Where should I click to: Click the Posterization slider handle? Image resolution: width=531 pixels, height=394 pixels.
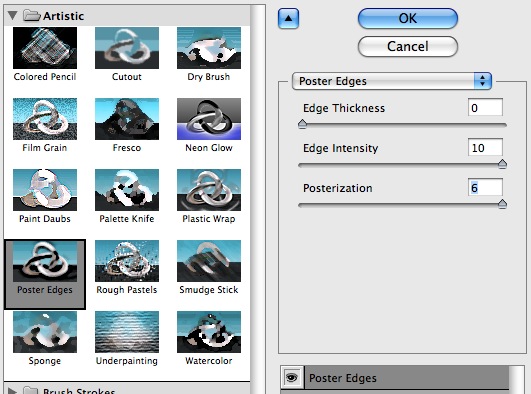502,204
